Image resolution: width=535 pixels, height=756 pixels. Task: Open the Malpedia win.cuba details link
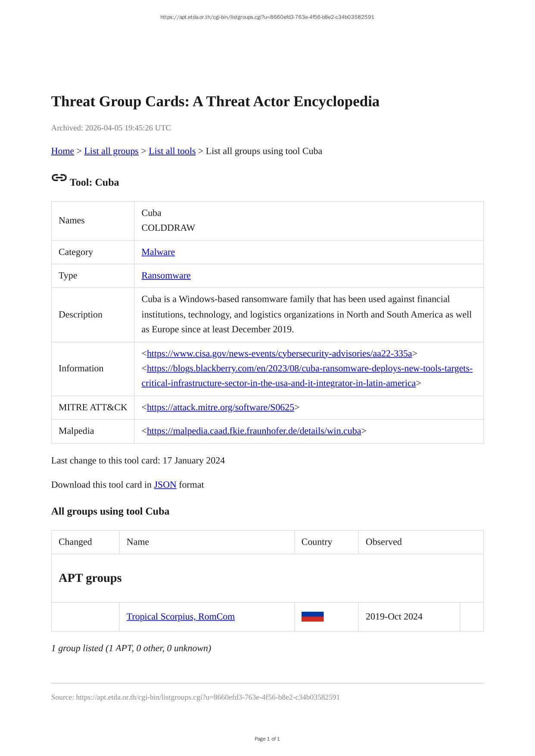[x=254, y=431]
